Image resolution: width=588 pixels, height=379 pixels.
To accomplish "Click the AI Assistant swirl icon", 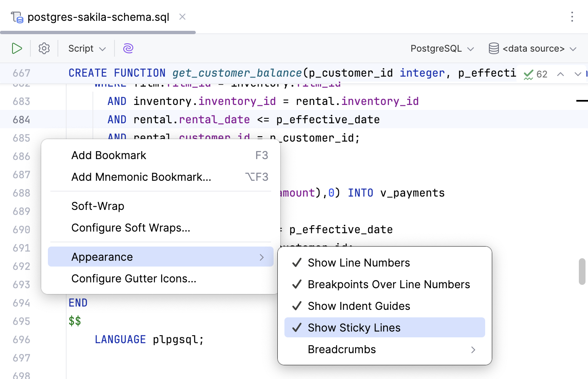I will click(x=128, y=48).
